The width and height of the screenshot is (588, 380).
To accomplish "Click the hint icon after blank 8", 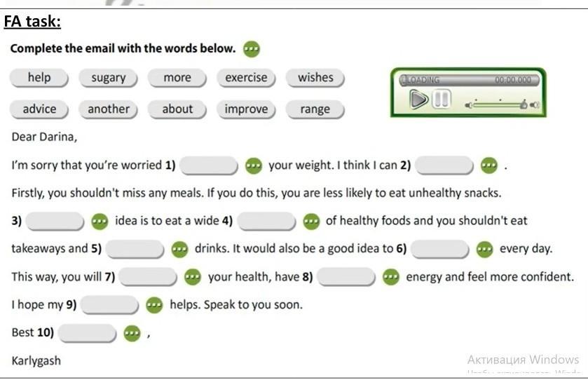I will tap(391, 277).
